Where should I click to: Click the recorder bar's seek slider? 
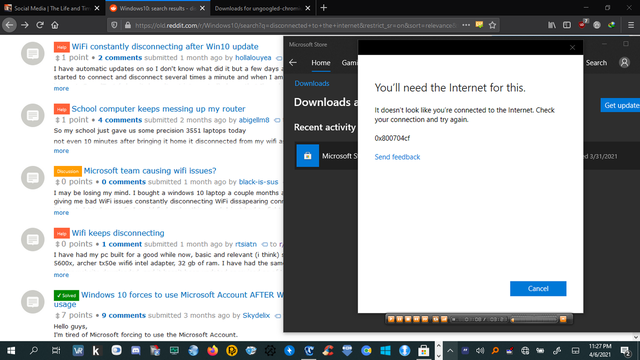coord(534,320)
